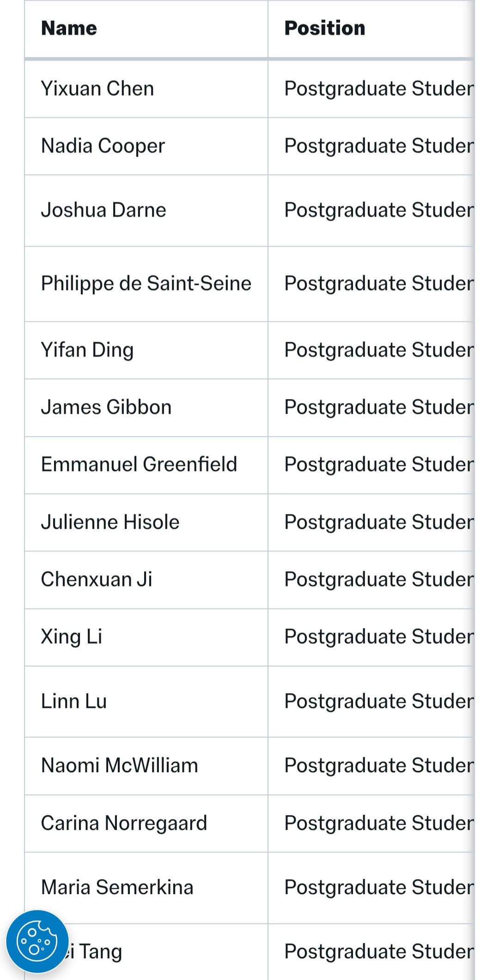Click the Name column header
Viewport: 499px width, 980px height.
tap(69, 29)
